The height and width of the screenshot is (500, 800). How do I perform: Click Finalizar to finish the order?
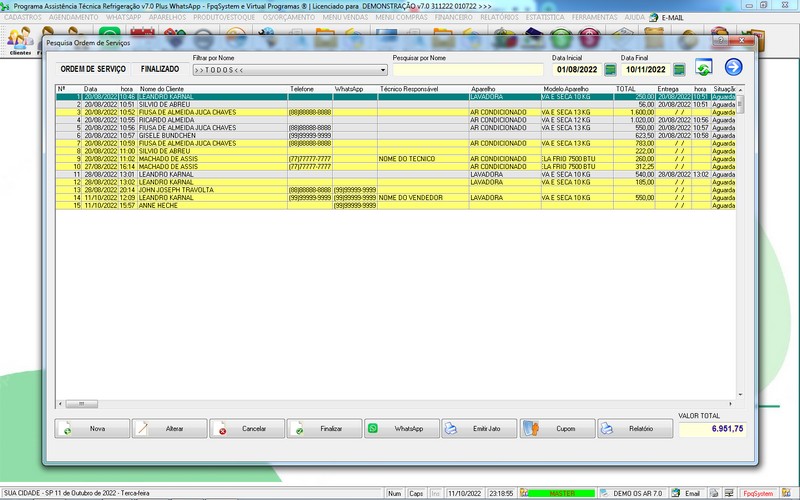[x=324, y=428]
